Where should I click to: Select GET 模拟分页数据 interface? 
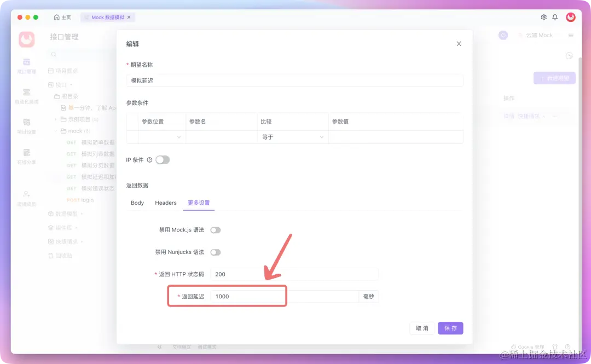pyautogui.click(x=90, y=165)
